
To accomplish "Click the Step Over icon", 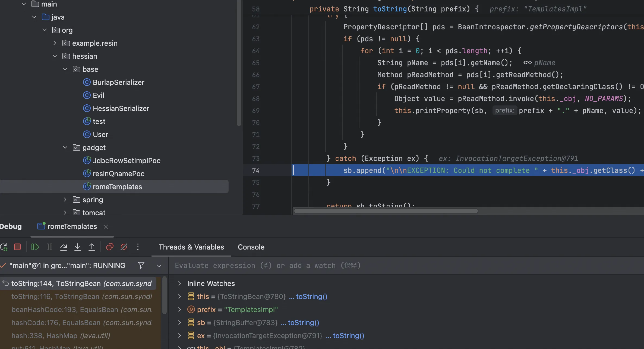I will (x=64, y=247).
